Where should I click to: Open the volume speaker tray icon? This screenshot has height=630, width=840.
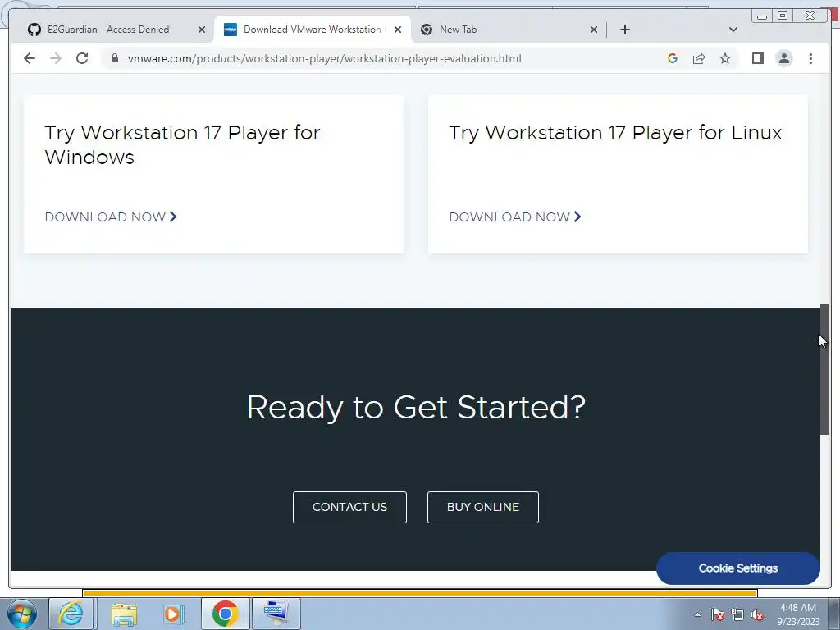(757, 615)
